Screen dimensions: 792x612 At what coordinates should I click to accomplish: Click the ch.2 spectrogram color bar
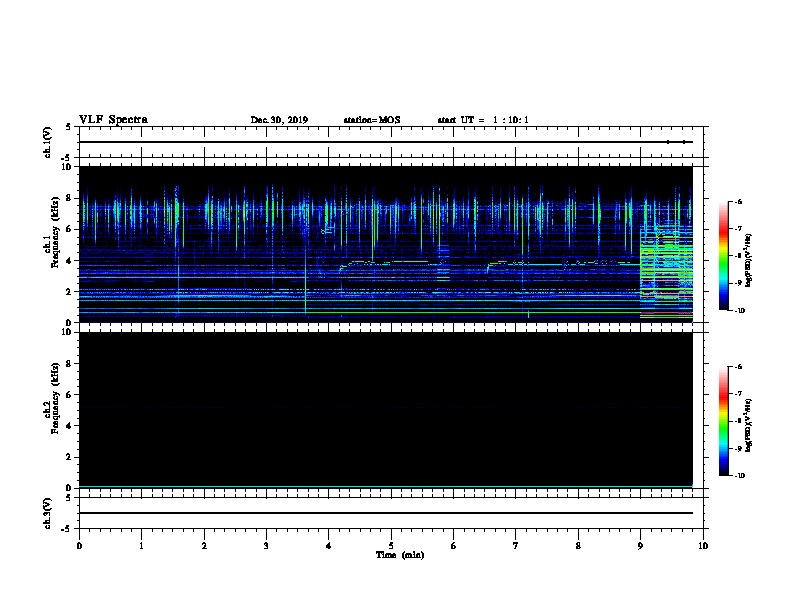723,421
